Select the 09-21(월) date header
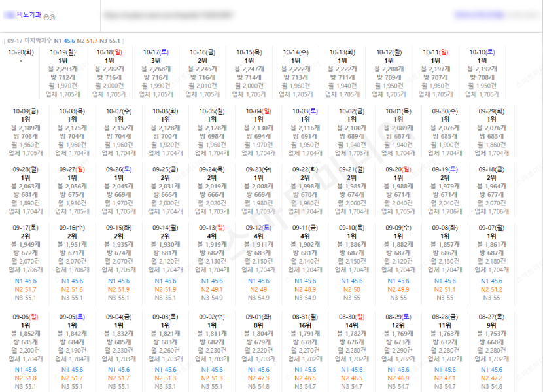 pyautogui.click(x=352, y=169)
